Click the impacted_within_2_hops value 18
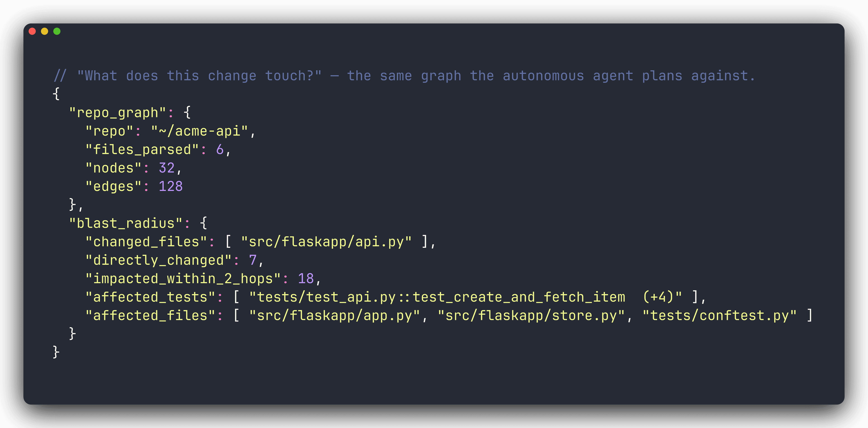Screen dimensions: 868x428 [x=306, y=279]
